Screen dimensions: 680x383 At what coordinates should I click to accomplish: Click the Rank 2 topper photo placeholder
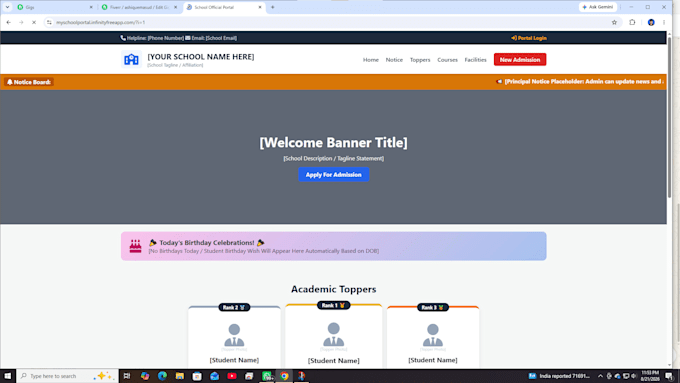(x=234, y=335)
